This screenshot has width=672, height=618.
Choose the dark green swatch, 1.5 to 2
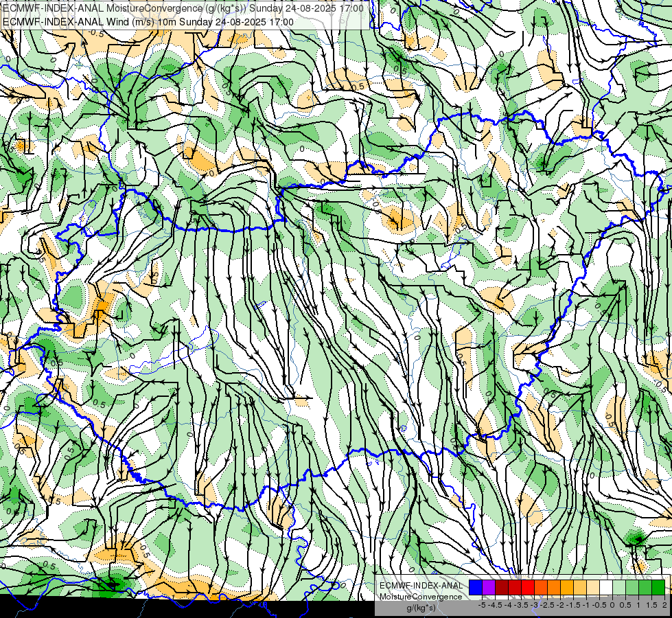(658, 588)
